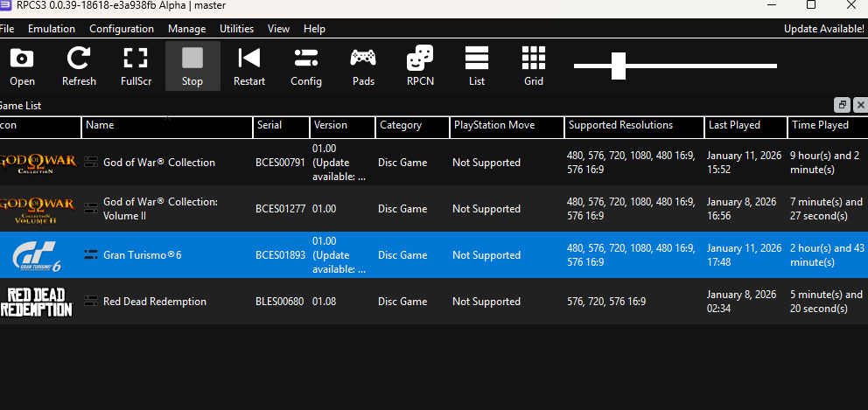This screenshot has width=868, height=410.
Task: Click God of War Collection update available version
Action: [339, 163]
